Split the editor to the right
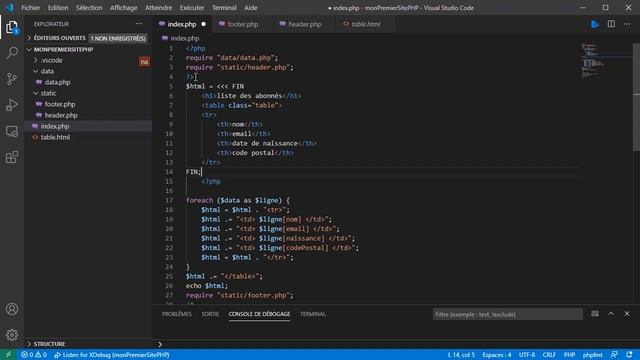Image resolution: width=640 pixels, height=360 pixels. [x=611, y=24]
